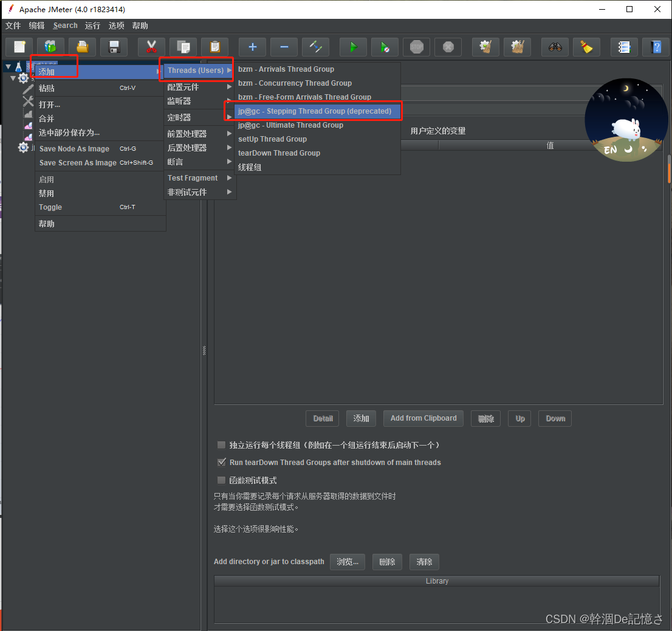Click the 浏览... classpath button
Screen dimensions: 672x631
point(347,562)
